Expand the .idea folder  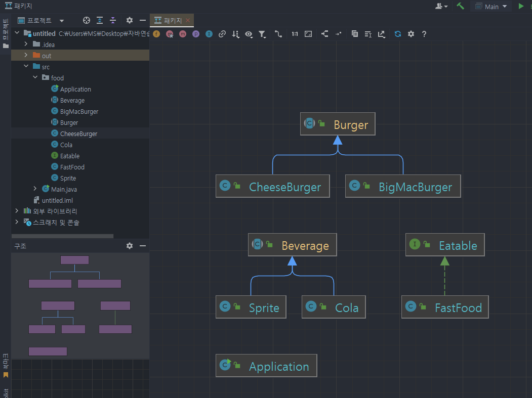pyautogui.click(x=26, y=44)
